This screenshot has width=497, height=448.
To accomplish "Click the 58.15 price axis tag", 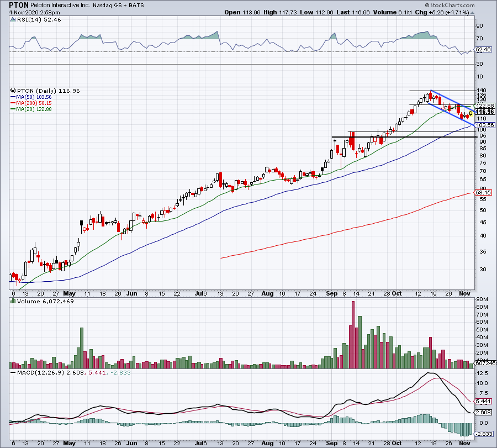I will click(483, 192).
